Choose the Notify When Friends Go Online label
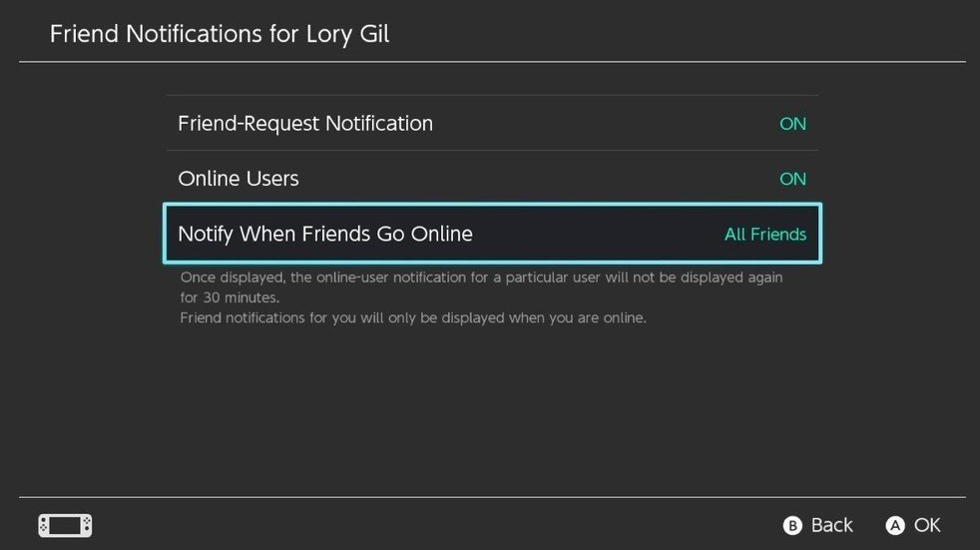The width and height of the screenshot is (980, 550). pos(325,234)
